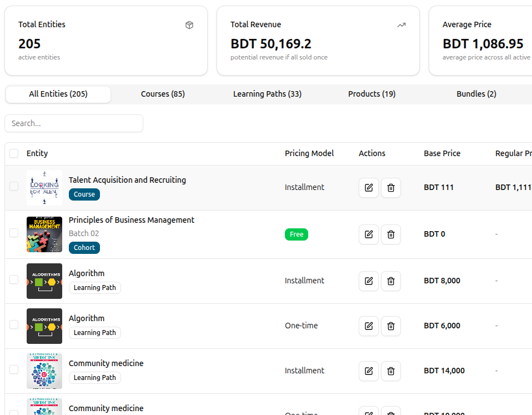
Task: Switch to the Courses (85) tab
Action: coord(163,94)
